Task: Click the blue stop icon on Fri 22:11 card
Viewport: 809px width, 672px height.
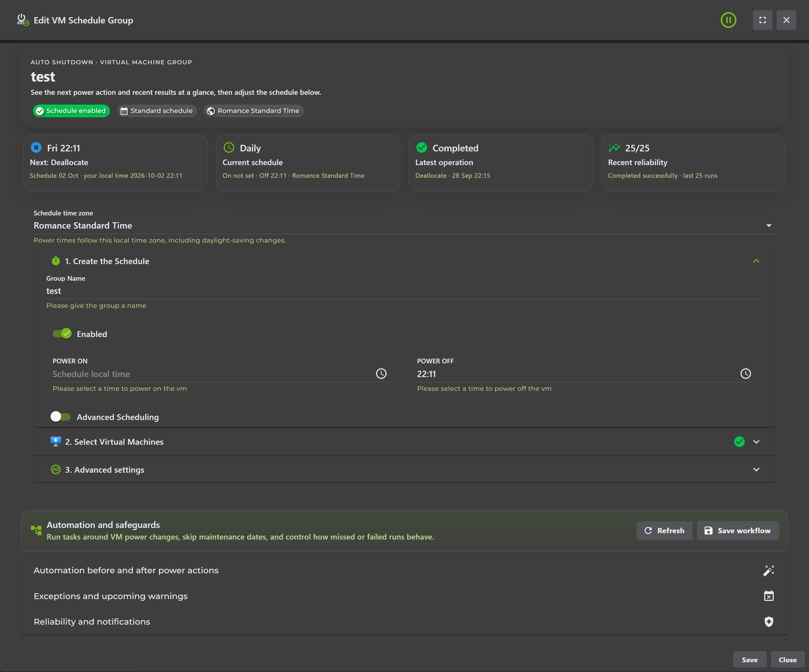Action: click(36, 147)
